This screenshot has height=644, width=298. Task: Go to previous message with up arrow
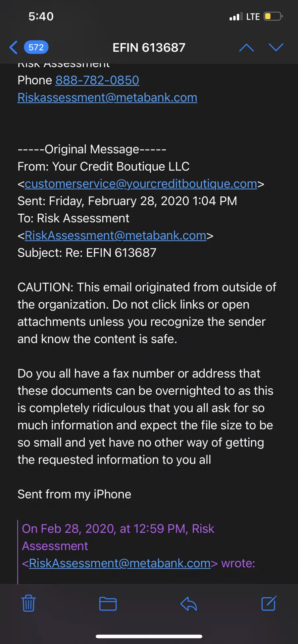[x=246, y=48]
